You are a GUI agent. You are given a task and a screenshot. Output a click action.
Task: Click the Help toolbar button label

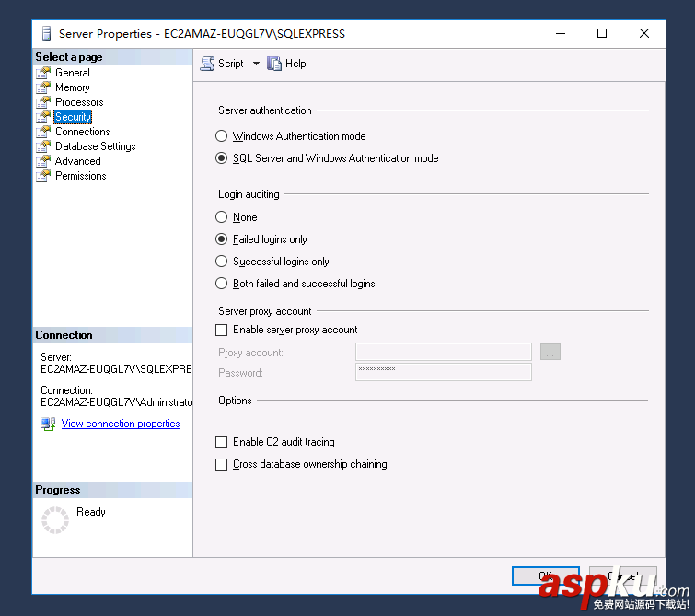[295, 64]
